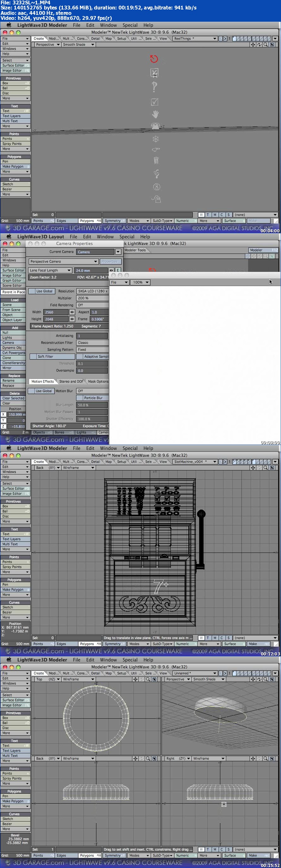Click the rotate icon of the Unnamed window's Perspective viewport
Viewport: 281px width, 868px height.
259,679
